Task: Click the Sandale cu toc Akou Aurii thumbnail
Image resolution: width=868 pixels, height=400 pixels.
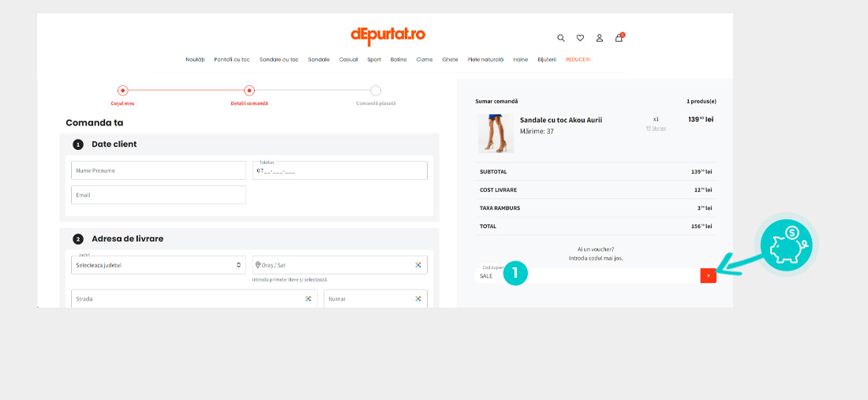Action: point(496,133)
